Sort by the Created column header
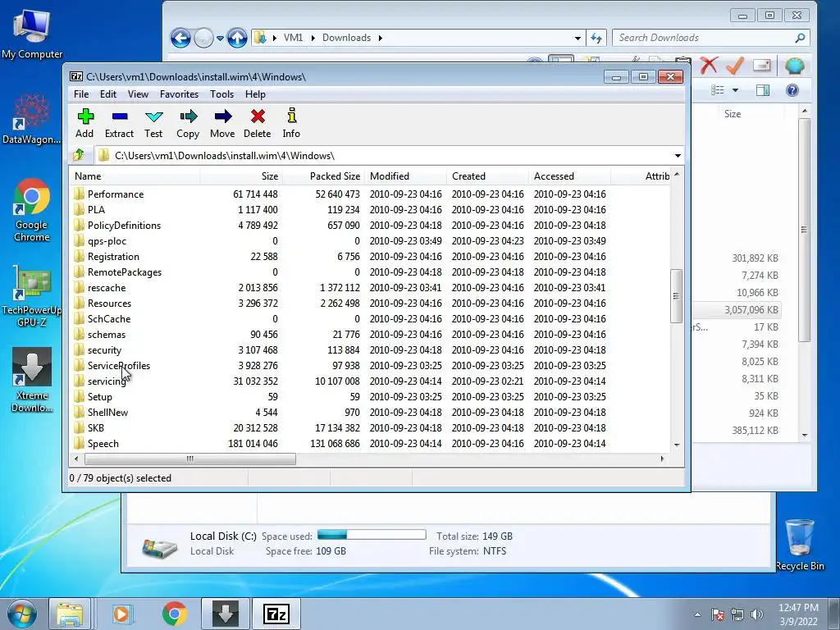 coord(487,176)
